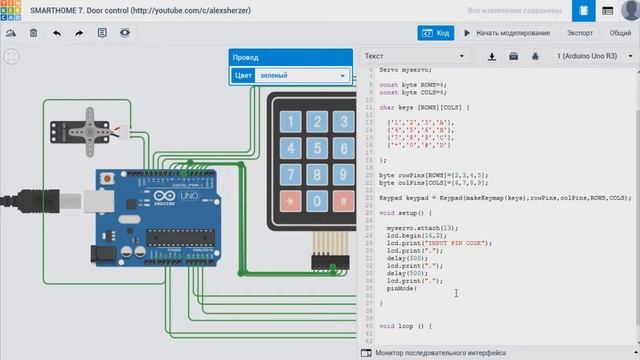Open Монитор последовательного интерфейса panel

pyautogui.click(x=440, y=353)
